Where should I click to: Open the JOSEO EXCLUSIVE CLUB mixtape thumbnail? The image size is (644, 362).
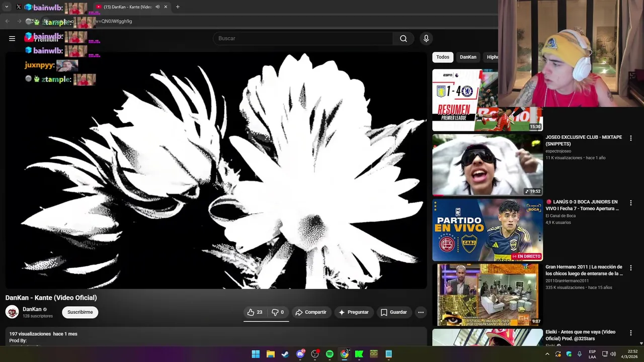(x=488, y=165)
